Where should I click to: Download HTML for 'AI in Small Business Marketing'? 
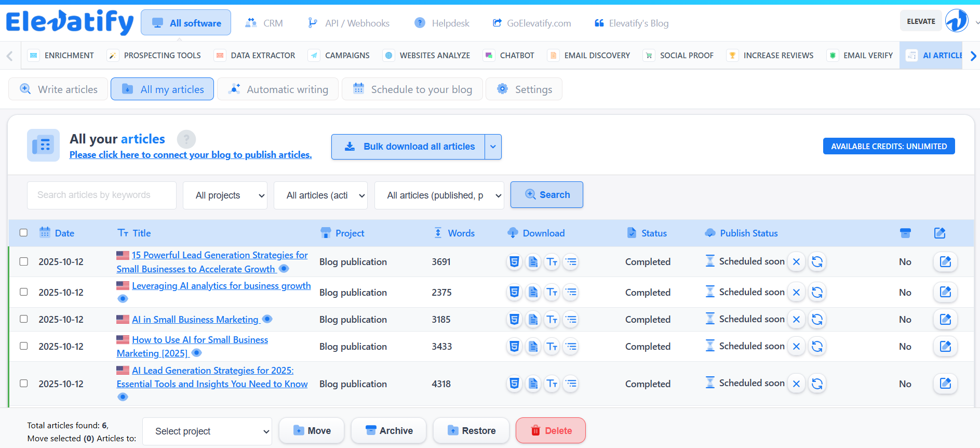point(514,320)
